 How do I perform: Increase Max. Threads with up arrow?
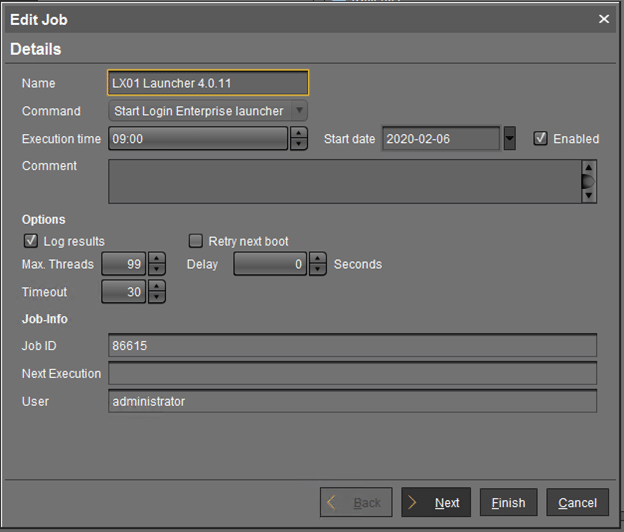tap(157, 258)
